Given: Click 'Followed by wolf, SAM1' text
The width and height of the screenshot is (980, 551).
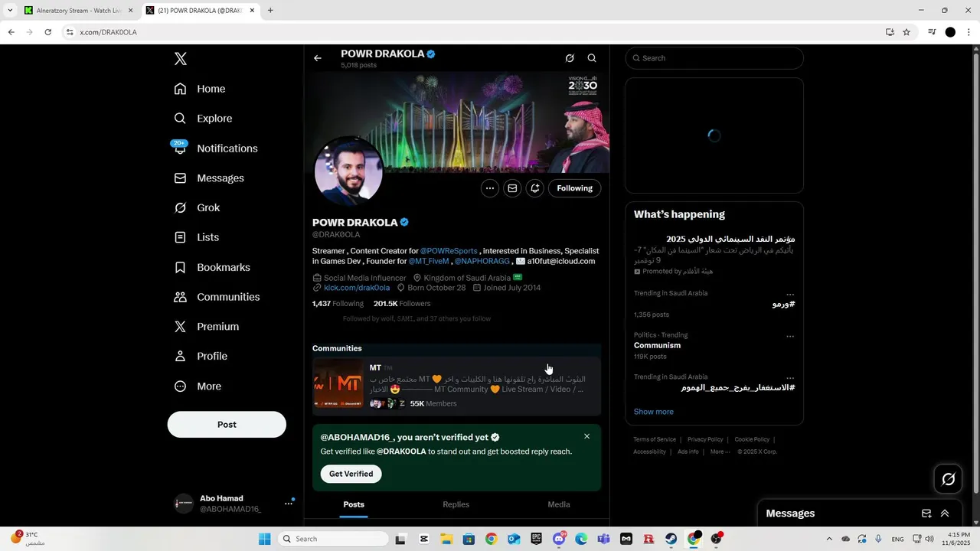Looking at the screenshot, I should pyautogui.click(x=416, y=318).
